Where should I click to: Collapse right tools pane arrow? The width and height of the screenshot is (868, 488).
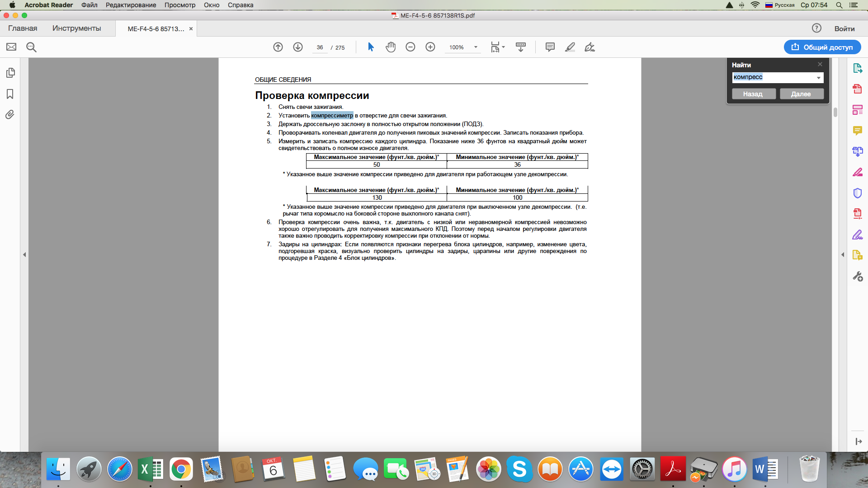(843, 255)
